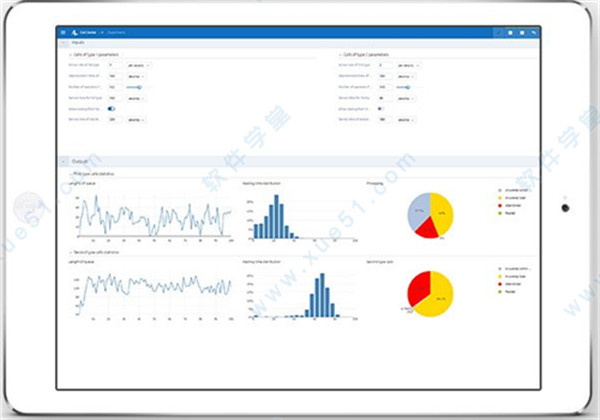Collapse the Outputs section
Screen dimensions: 600x420
[61, 161]
